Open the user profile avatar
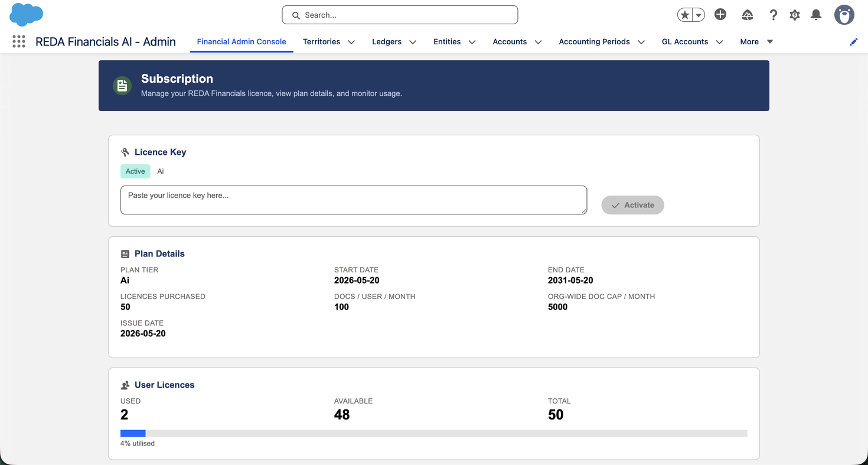The width and height of the screenshot is (868, 465). point(844,15)
